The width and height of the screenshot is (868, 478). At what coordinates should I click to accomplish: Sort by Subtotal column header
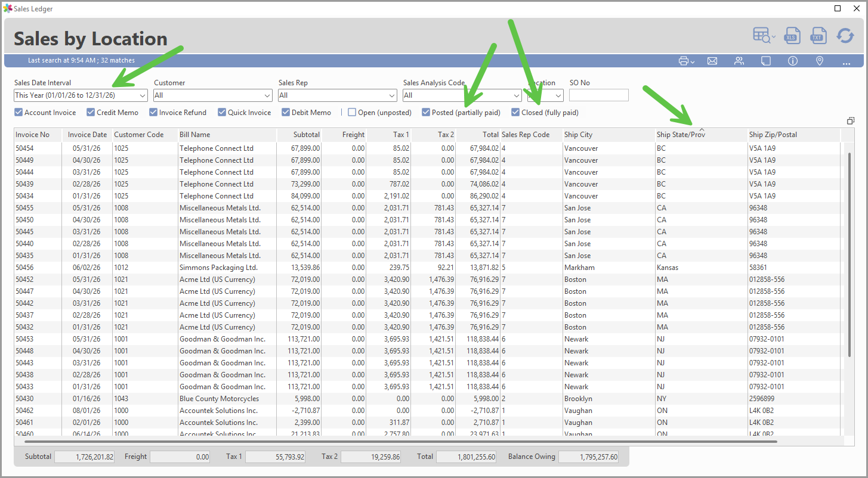[x=299, y=135]
